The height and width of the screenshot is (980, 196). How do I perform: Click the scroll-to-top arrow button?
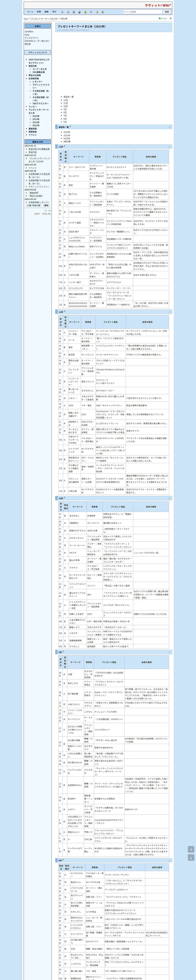[x=191, y=849]
